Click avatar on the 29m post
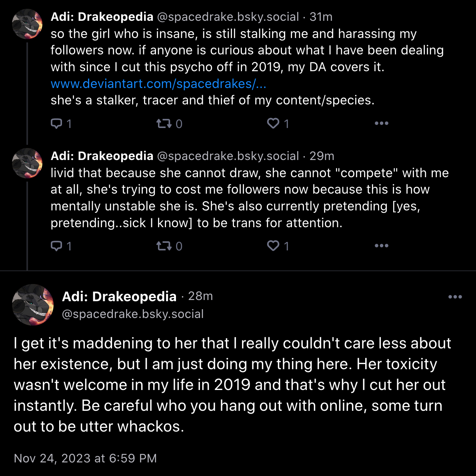This screenshot has width=476, height=476. point(27,163)
